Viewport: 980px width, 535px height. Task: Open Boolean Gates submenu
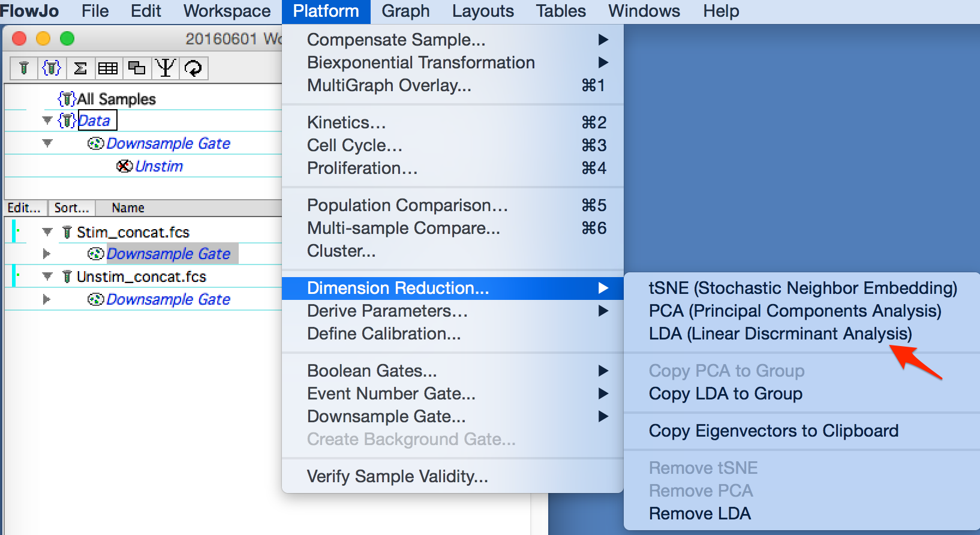453,371
